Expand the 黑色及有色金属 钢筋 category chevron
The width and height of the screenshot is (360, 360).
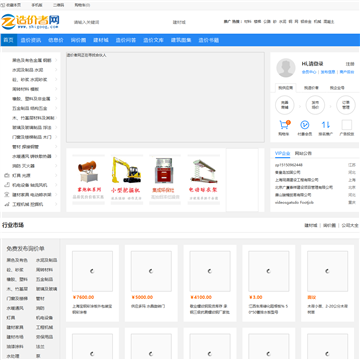[x=56, y=60]
